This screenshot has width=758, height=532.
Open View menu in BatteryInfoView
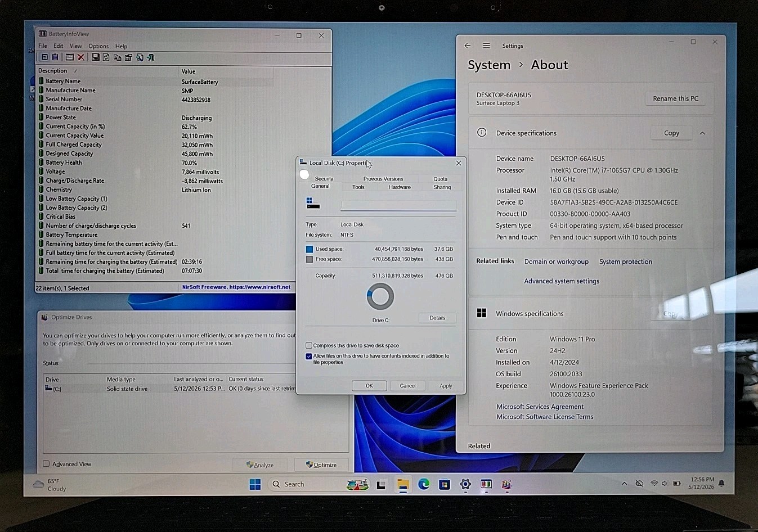pyautogui.click(x=76, y=46)
